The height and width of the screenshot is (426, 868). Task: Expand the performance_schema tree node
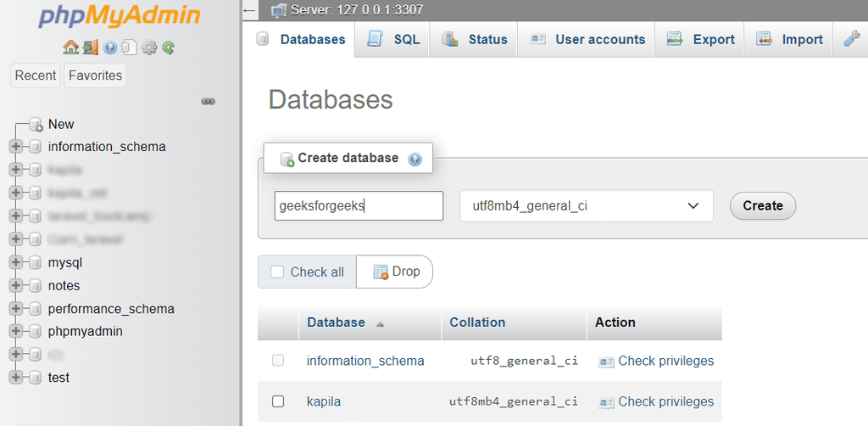pos(15,309)
